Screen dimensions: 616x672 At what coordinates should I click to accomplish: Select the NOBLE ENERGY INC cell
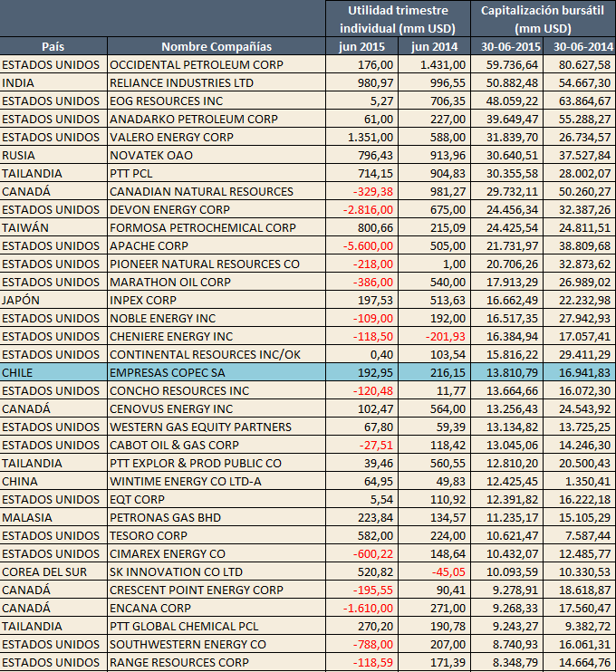point(217,318)
